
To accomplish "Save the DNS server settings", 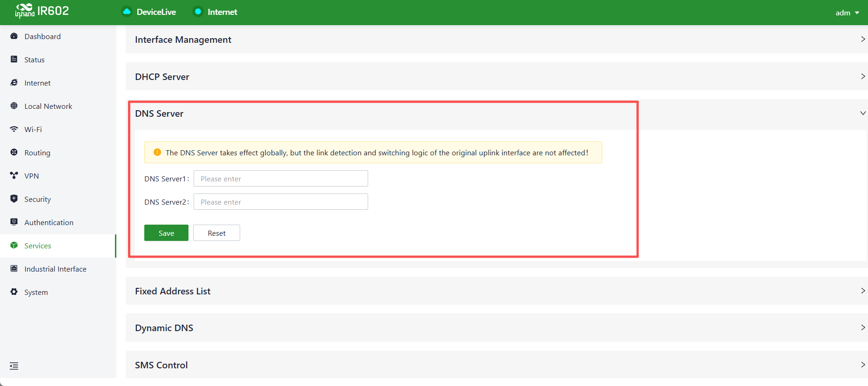I will coord(166,233).
